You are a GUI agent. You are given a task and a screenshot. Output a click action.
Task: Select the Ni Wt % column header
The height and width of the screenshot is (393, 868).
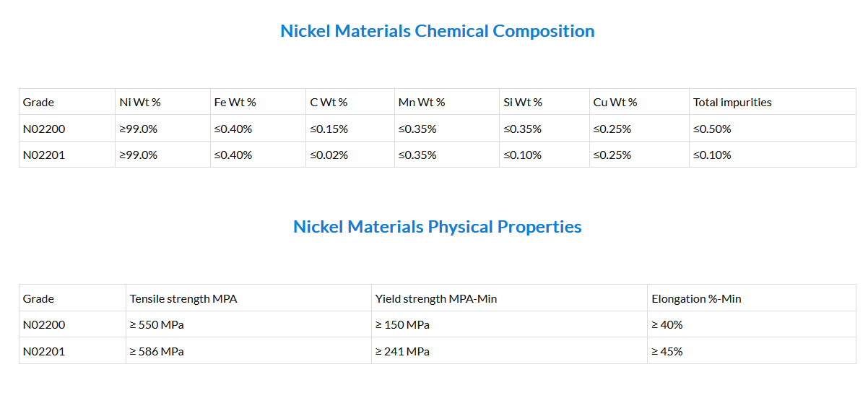pyautogui.click(x=140, y=103)
